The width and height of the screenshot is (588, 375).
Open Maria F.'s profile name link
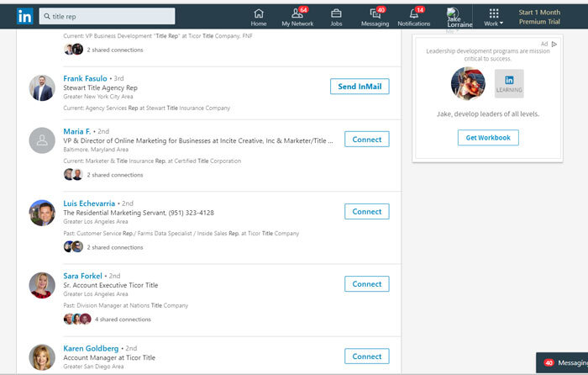coord(77,131)
